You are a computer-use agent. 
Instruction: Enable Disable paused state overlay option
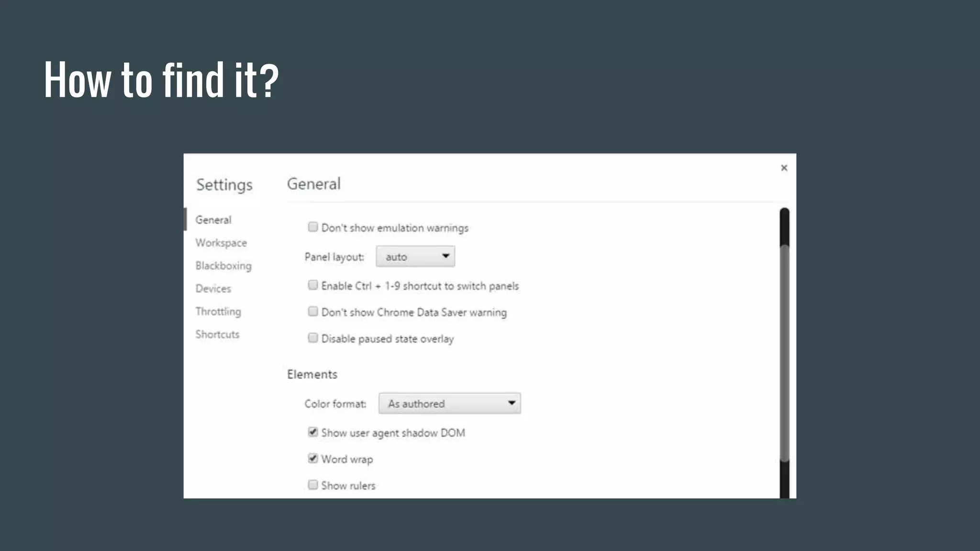coord(313,338)
